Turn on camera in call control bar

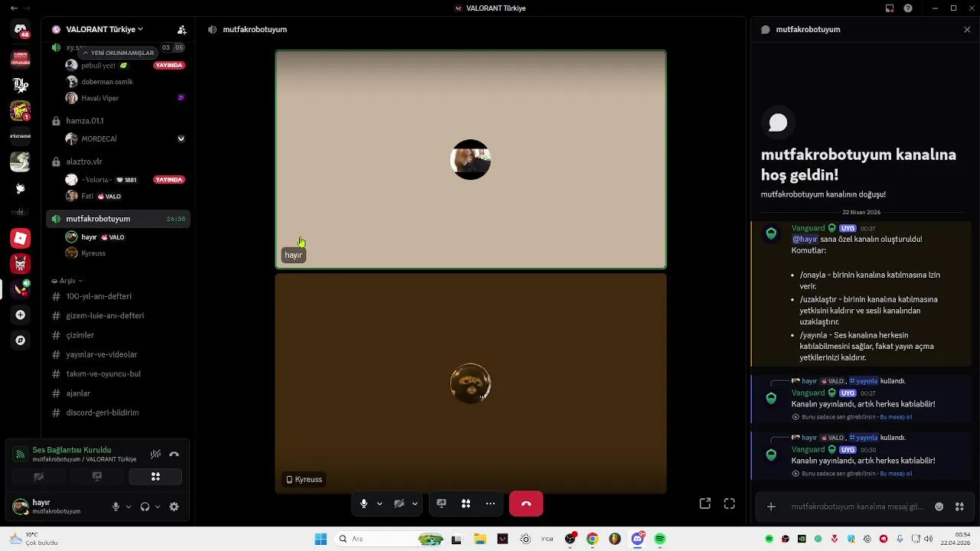399,504
